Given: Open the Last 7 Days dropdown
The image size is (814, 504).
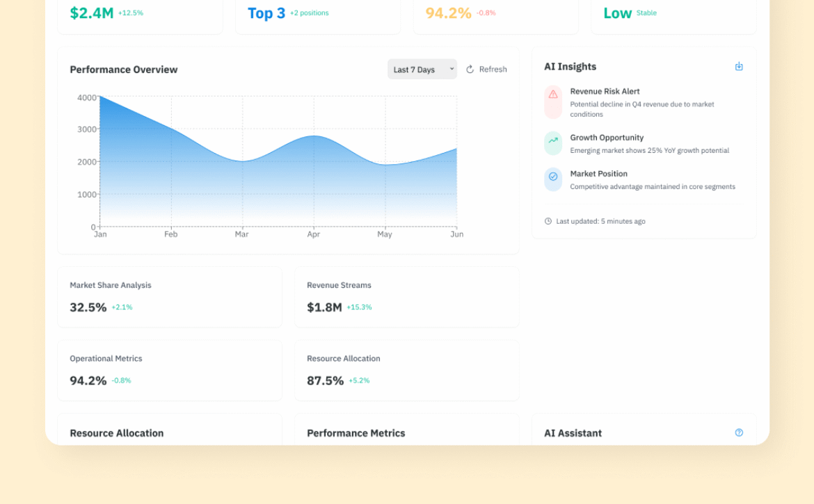Looking at the screenshot, I should point(422,70).
